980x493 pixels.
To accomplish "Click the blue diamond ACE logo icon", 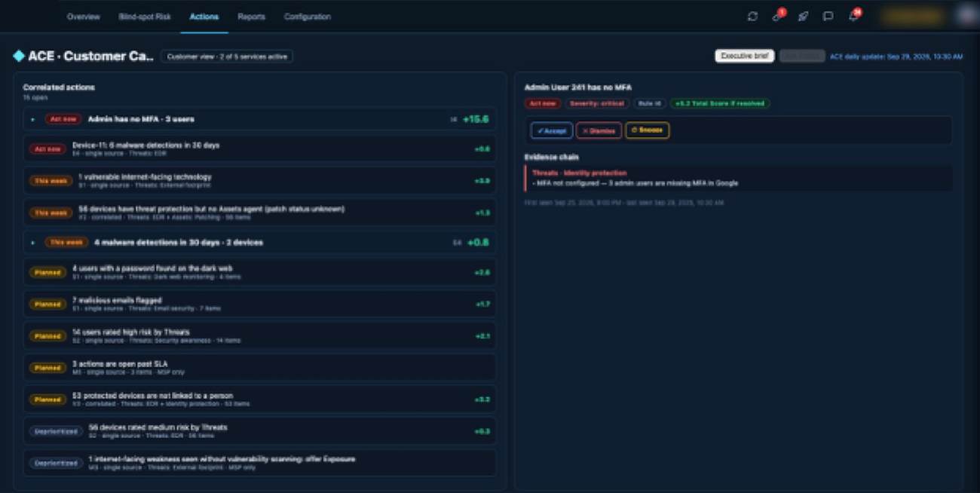I will pyautogui.click(x=19, y=56).
